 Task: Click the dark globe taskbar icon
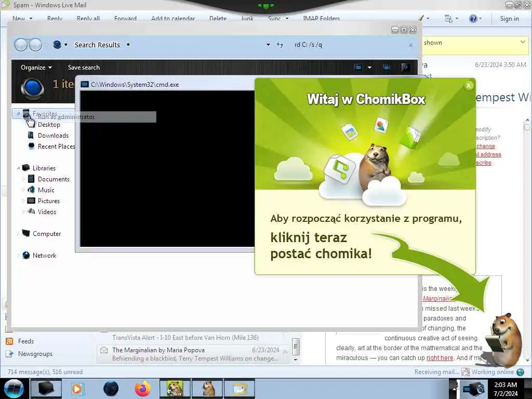(111, 389)
